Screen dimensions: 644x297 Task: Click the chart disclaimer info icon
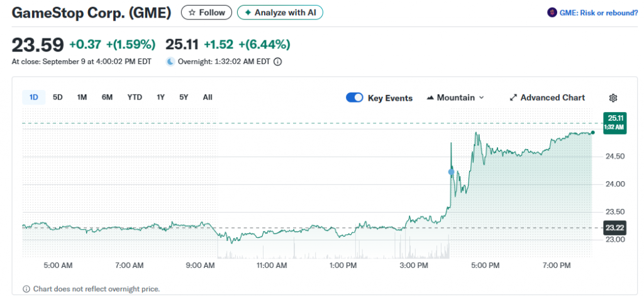26,289
